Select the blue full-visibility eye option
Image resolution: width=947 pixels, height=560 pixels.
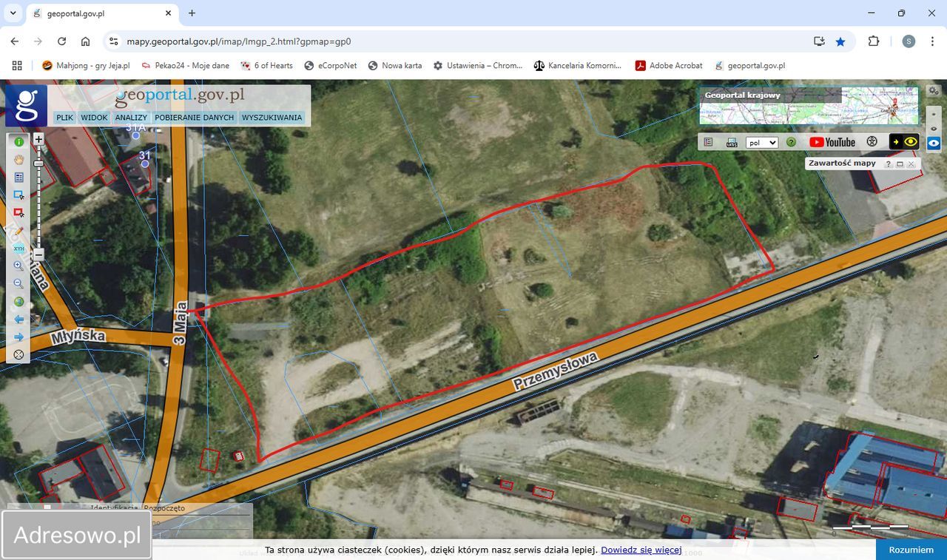(x=934, y=143)
